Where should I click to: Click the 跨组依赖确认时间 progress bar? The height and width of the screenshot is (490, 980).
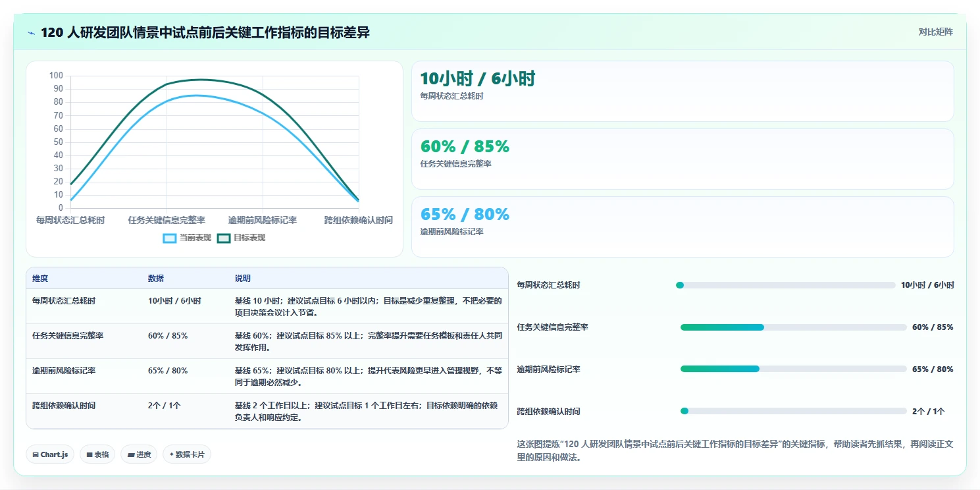(794, 411)
